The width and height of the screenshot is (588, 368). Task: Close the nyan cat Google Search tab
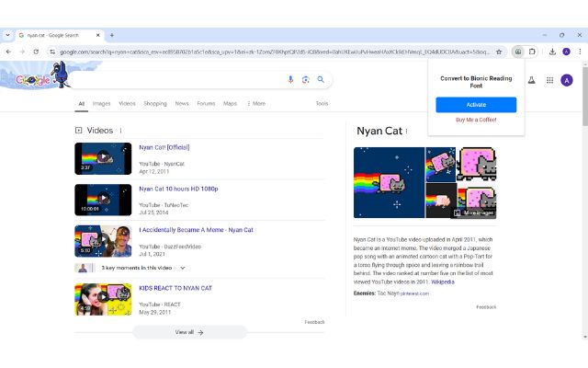click(x=98, y=35)
